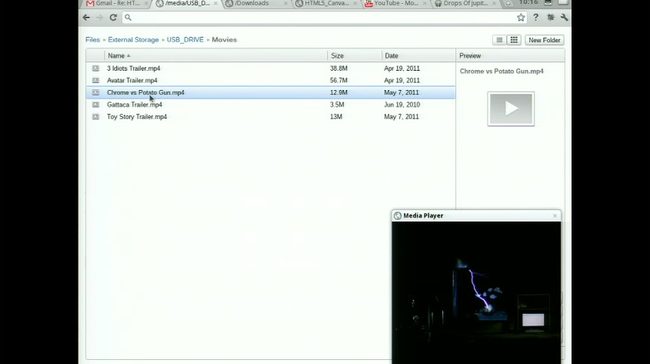Click the video icon beside Chrome vs Potato Gun.mp4
This screenshot has height=364, width=650.
click(96, 92)
